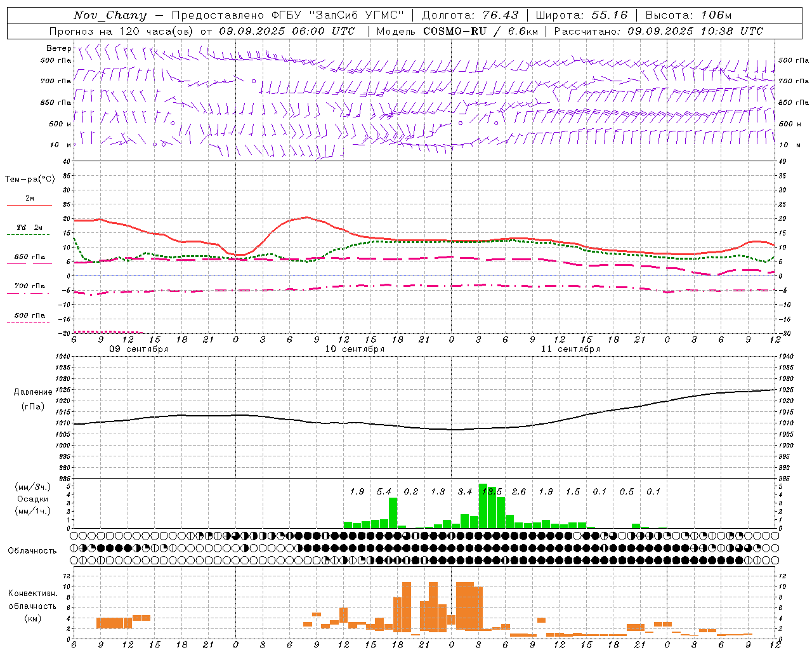Click the 'Облачность' cloud cover label
Viewport: 812px width, 650px height.
pos(32,551)
